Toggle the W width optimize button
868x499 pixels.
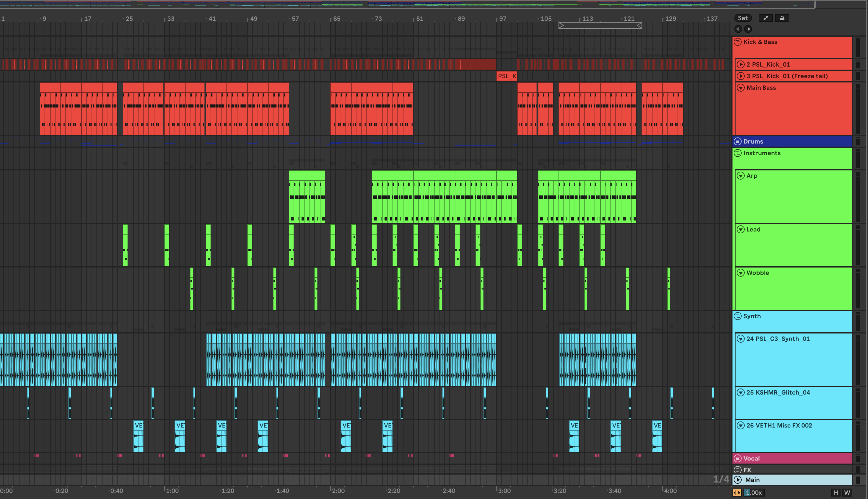pyautogui.click(x=847, y=493)
